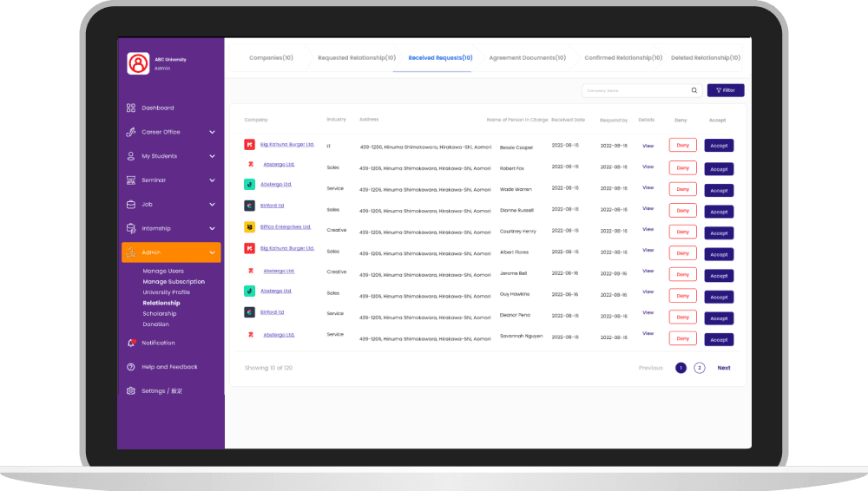Collapse the Admin menu chevron

(x=212, y=252)
